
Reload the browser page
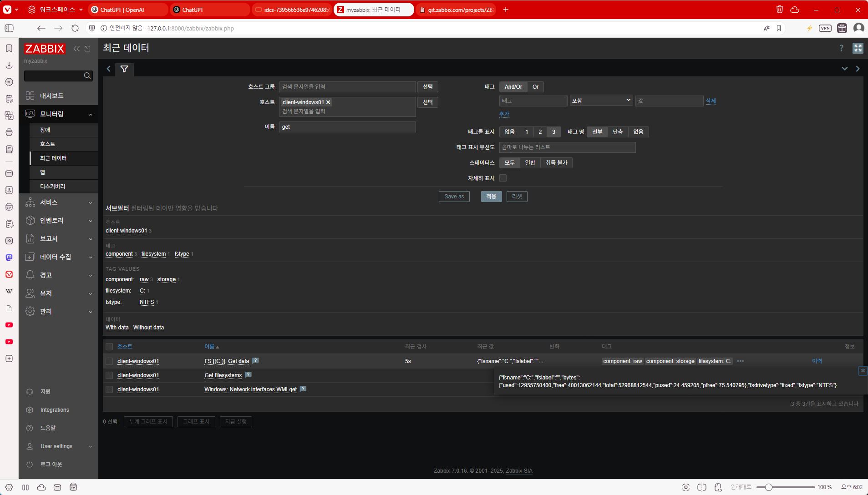point(75,28)
